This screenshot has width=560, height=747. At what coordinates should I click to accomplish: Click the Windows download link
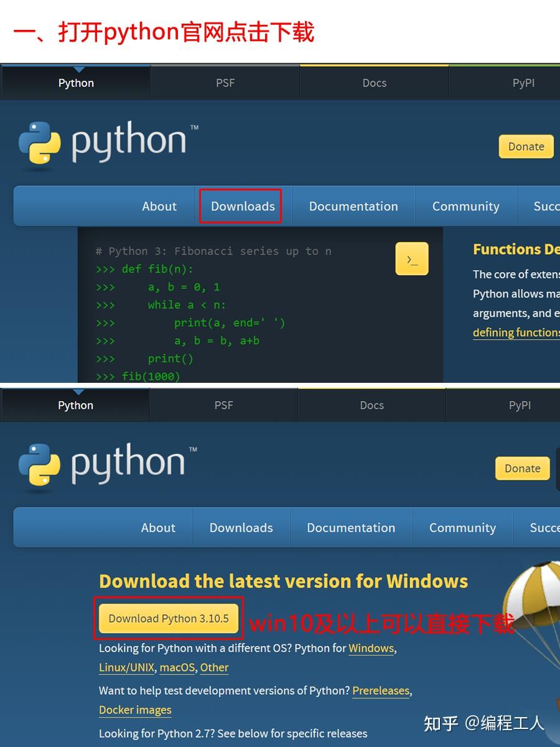371,648
